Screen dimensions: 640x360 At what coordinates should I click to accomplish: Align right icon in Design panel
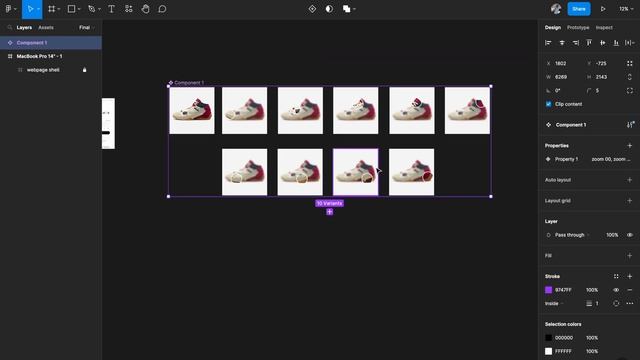pos(576,43)
